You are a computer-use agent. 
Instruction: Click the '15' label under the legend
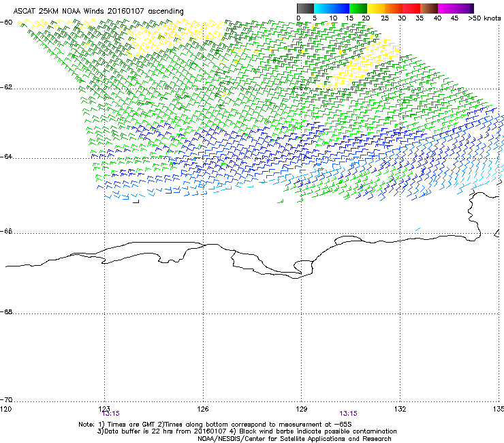coord(349,18)
